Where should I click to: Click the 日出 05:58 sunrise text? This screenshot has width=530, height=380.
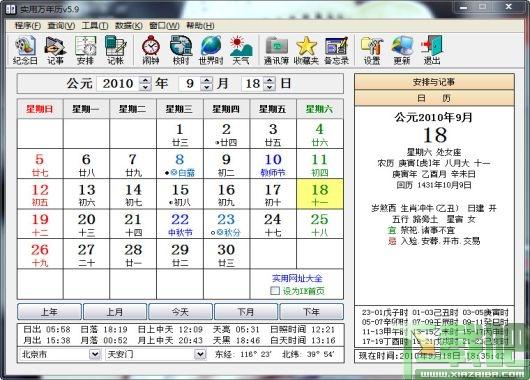pos(47,329)
